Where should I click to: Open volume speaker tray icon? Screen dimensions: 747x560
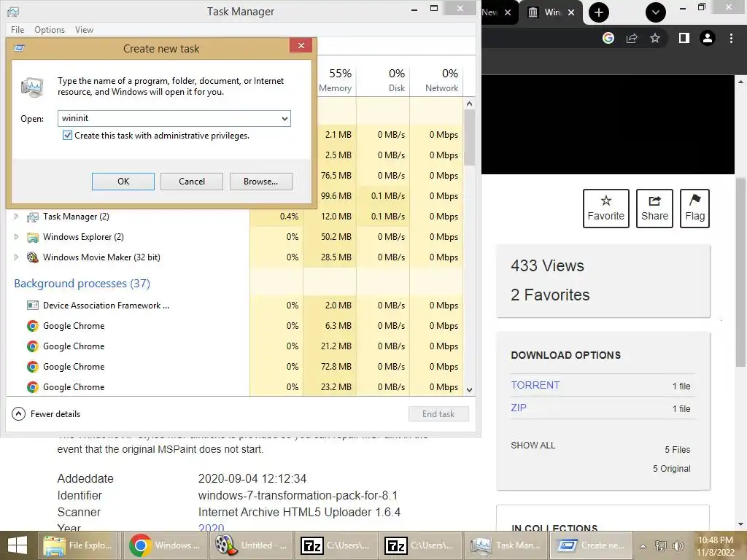coord(678,545)
